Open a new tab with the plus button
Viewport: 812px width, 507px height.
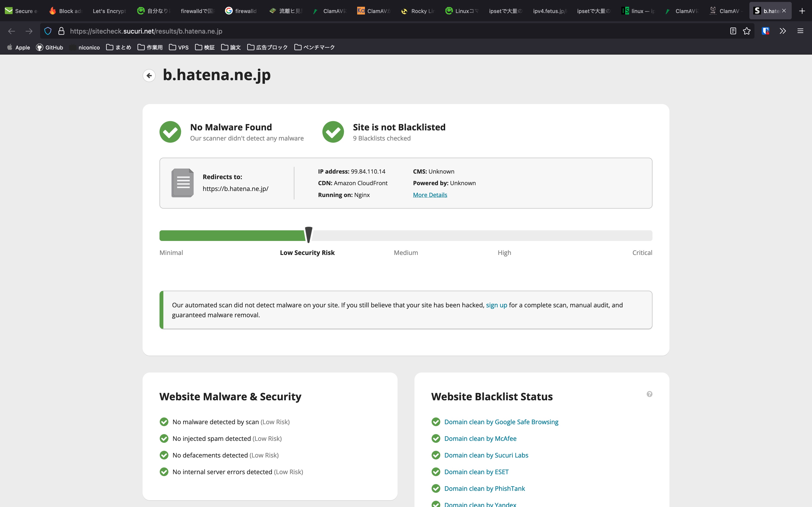click(x=803, y=11)
